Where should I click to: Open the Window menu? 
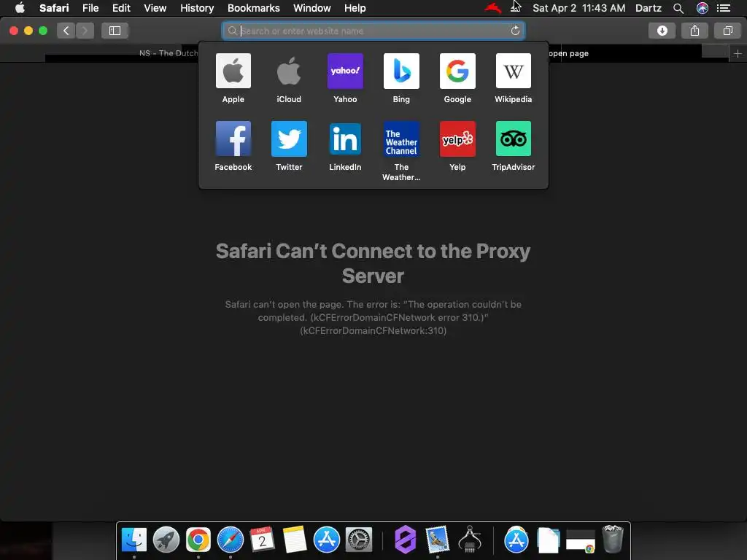[x=311, y=8]
